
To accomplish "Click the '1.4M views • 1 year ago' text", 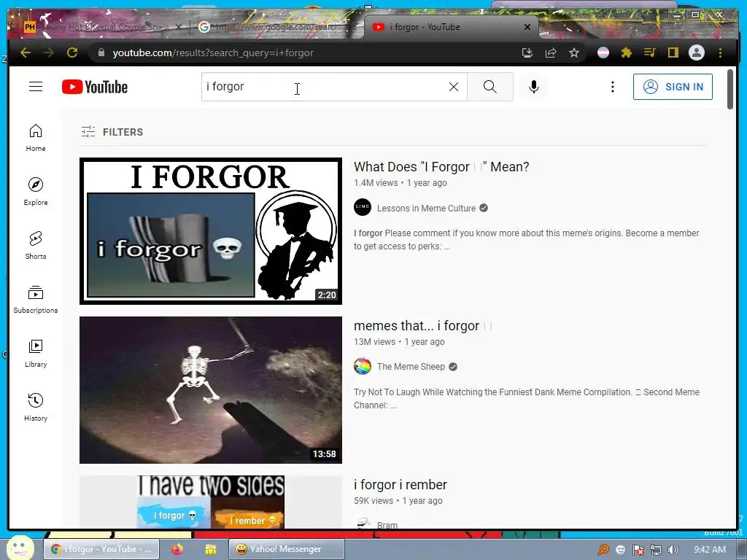I will click(x=400, y=183).
